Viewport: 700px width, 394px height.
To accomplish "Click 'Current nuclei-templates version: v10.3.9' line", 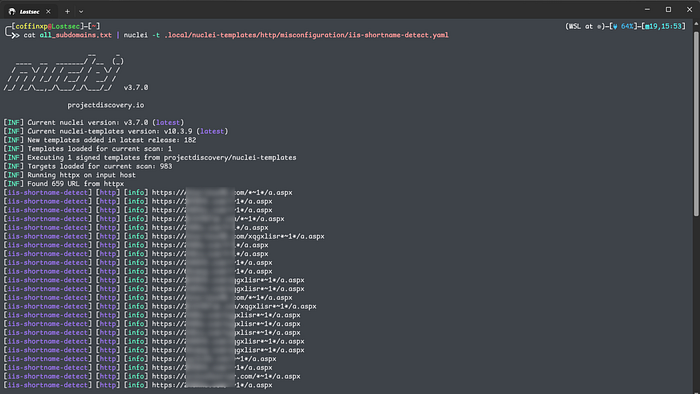I will 116,131.
